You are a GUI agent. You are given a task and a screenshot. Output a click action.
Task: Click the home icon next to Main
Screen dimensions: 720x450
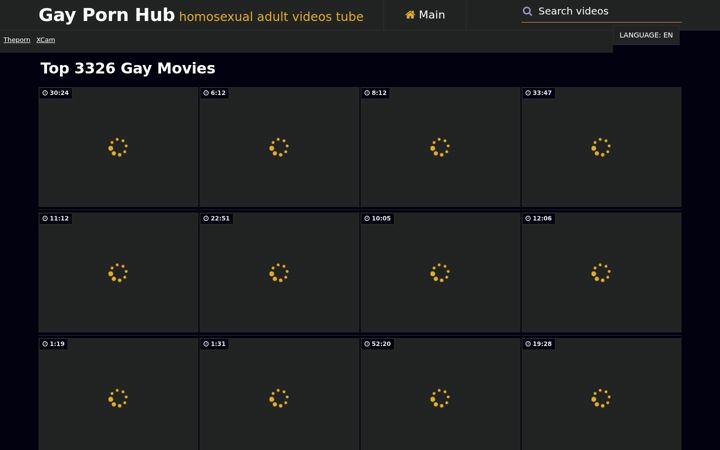click(x=410, y=15)
